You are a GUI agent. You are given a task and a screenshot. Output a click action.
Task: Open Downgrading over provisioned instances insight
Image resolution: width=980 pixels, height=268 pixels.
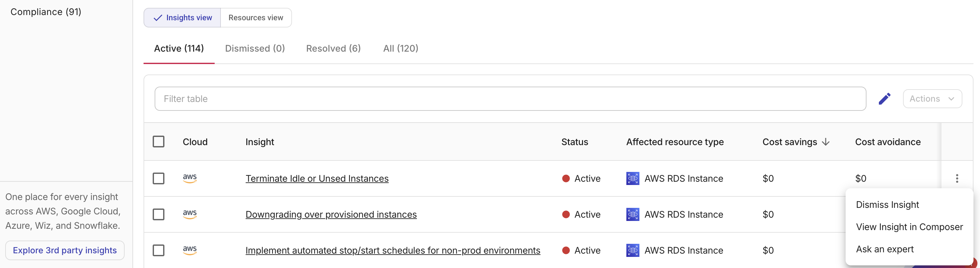click(331, 214)
